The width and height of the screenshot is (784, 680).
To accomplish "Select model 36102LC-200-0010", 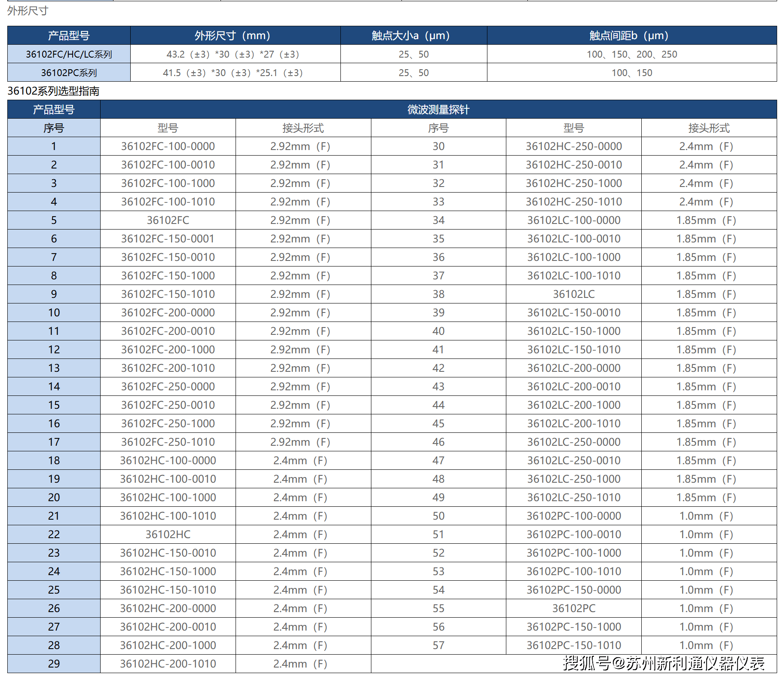I will click(x=574, y=386).
